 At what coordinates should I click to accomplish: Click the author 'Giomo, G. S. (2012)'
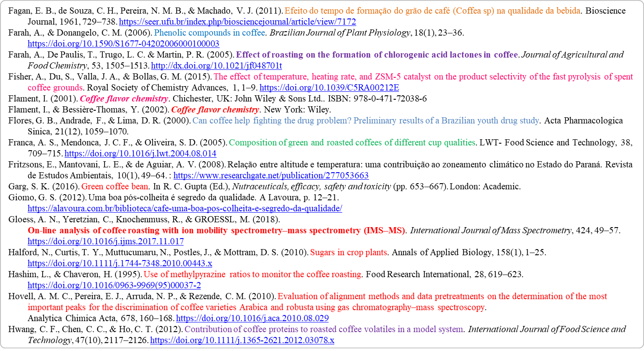click(x=47, y=197)
